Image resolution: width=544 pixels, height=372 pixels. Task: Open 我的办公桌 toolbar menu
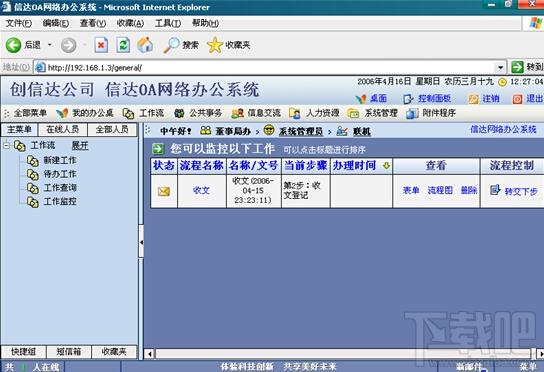(85, 113)
